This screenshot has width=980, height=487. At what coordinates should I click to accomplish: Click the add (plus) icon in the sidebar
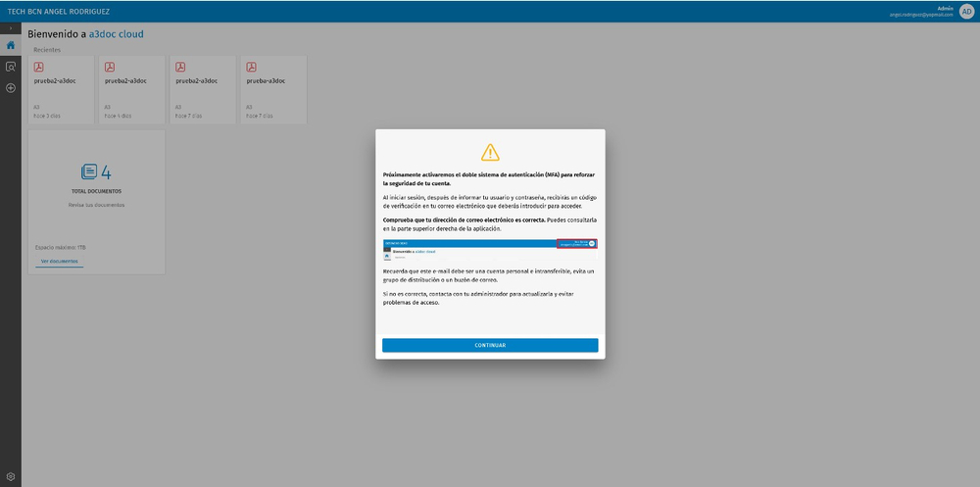11,88
